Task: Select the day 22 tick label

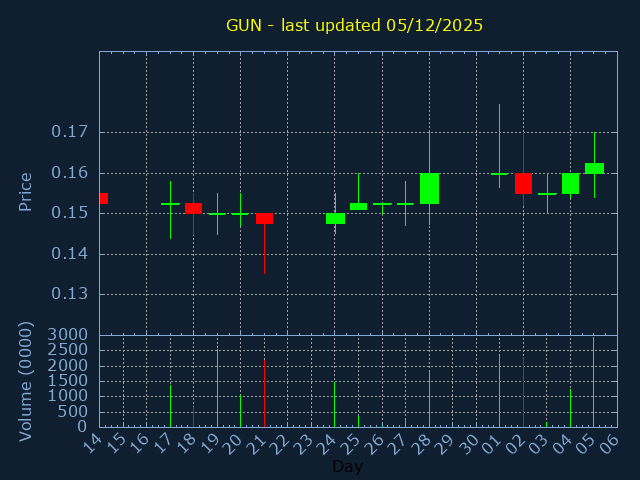Action: pos(282,442)
